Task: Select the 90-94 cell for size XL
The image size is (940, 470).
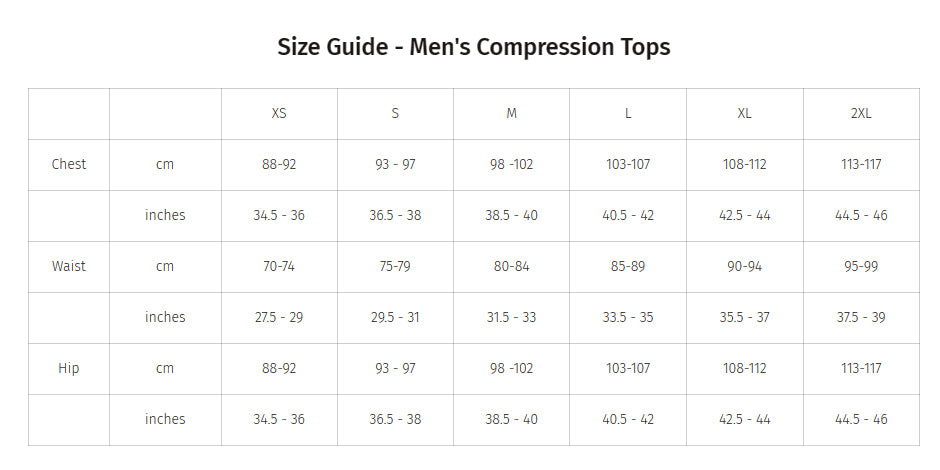Action: [744, 266]
